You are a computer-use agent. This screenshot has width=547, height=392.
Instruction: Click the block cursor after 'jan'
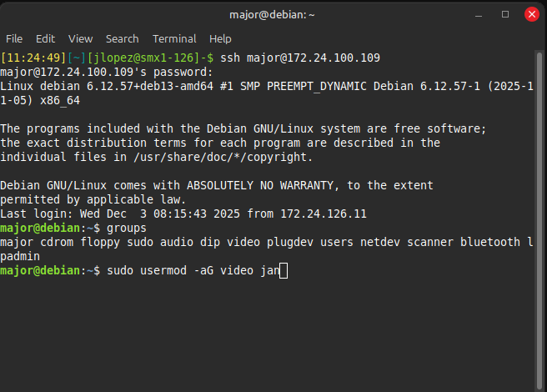pyautogui.click(x=284, y=270)
